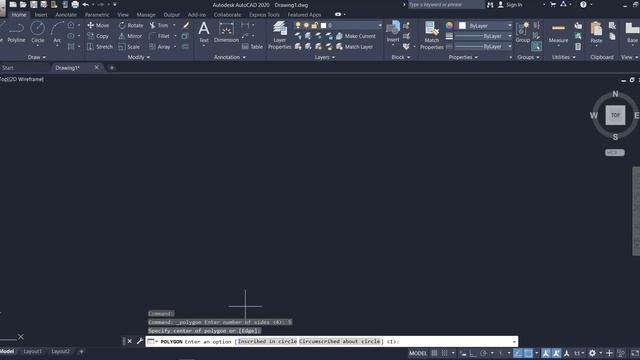Open the Insert ribbon tab
Image resolution: width=640 pixels, height=360 pixels.
point(41,15)
